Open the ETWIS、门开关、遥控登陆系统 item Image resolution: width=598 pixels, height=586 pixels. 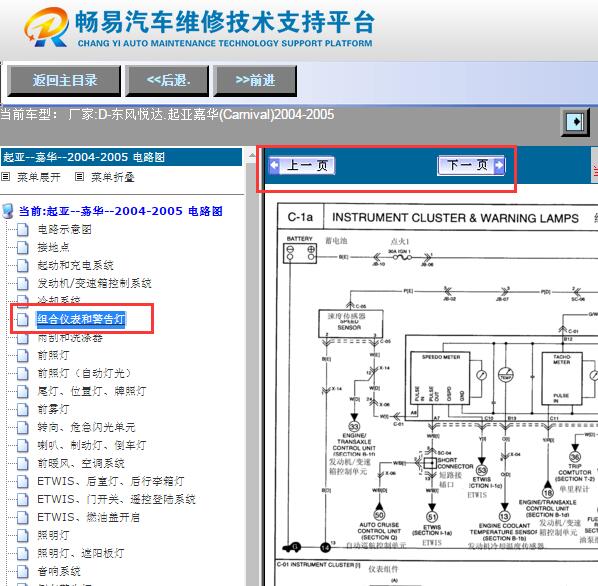coord(116,499)
